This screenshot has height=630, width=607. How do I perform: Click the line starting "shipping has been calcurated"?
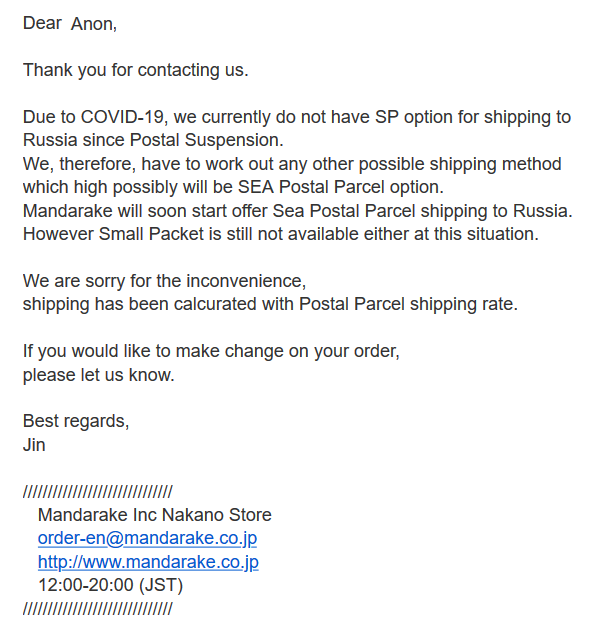(270, 304)
